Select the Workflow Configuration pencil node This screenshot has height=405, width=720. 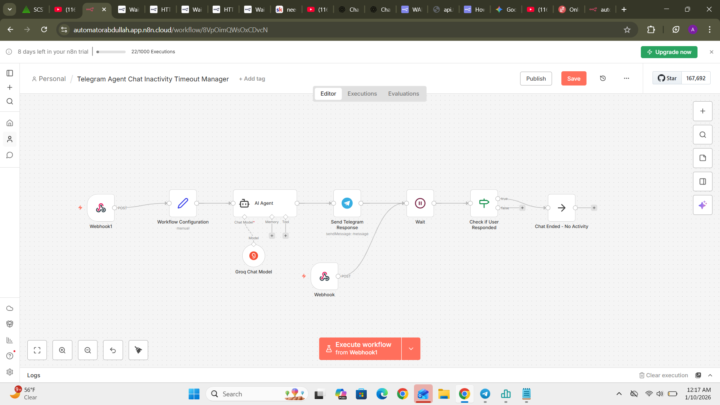pyautogui.click(x=183, y=203)
